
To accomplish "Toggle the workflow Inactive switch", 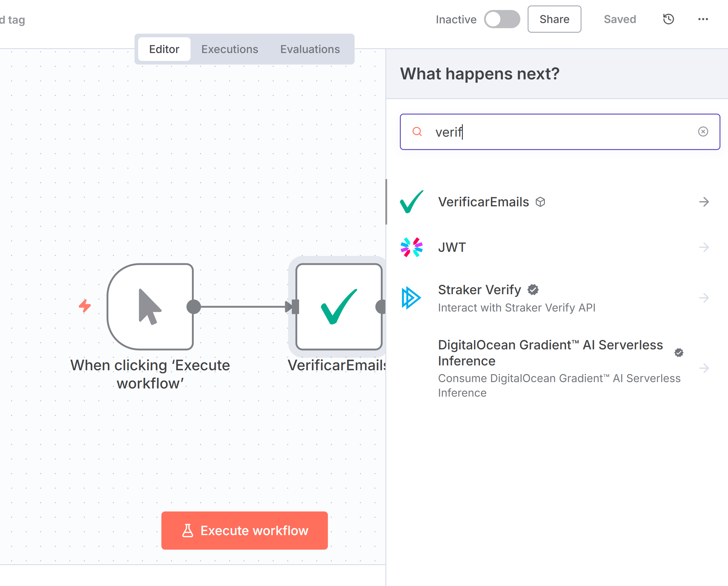I will 502,19.
